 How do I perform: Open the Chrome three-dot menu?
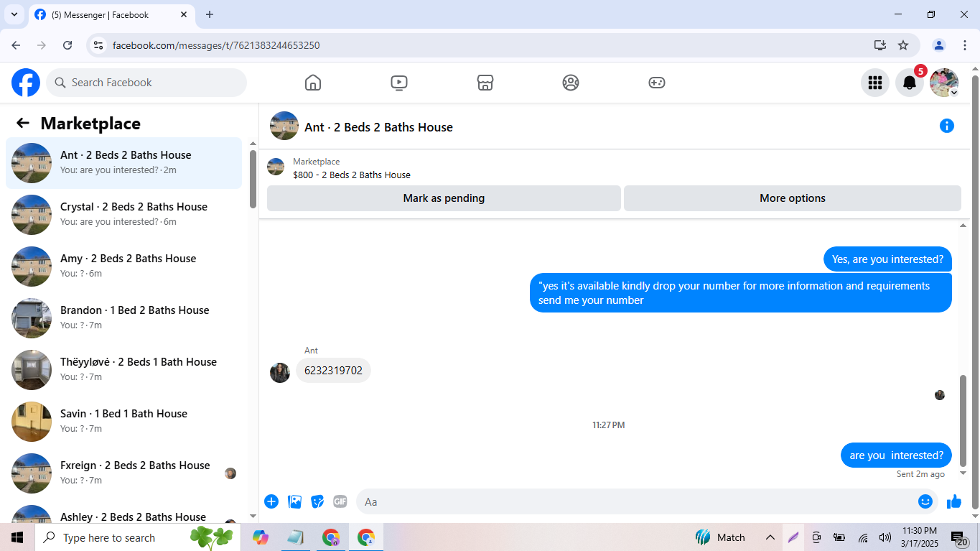(x=965, y=45)
